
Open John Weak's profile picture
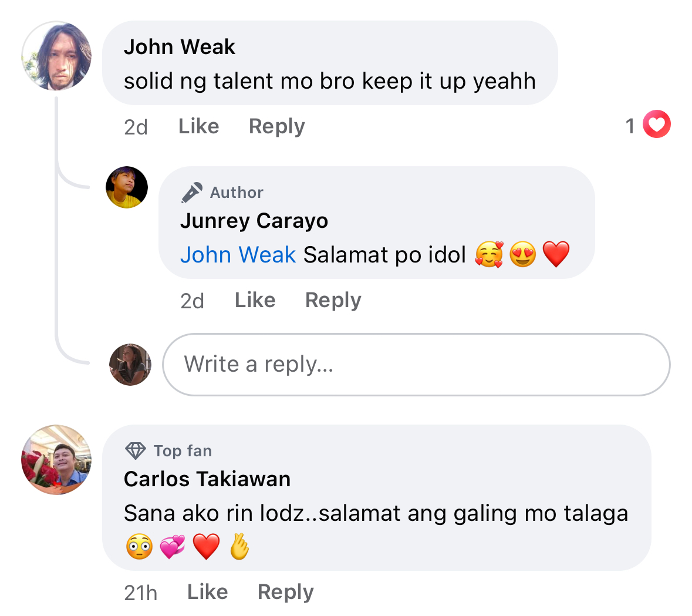[56, 56]
